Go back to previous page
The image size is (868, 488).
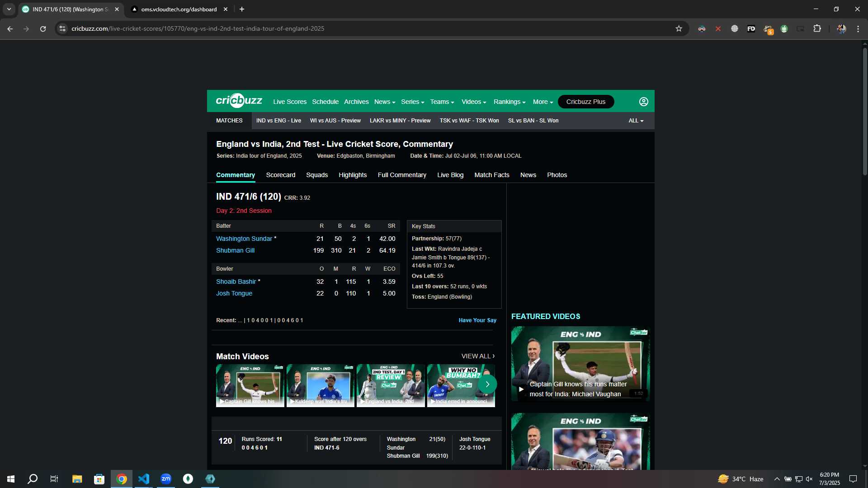10,28
